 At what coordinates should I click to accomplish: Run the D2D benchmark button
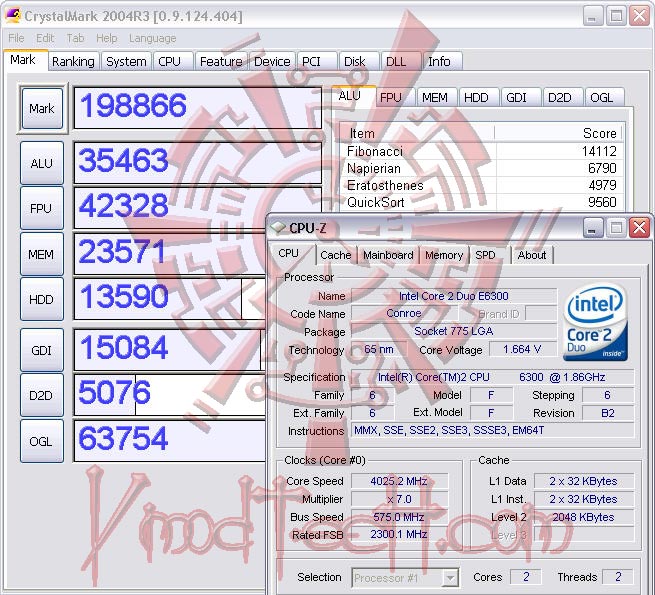pos(41,395)
